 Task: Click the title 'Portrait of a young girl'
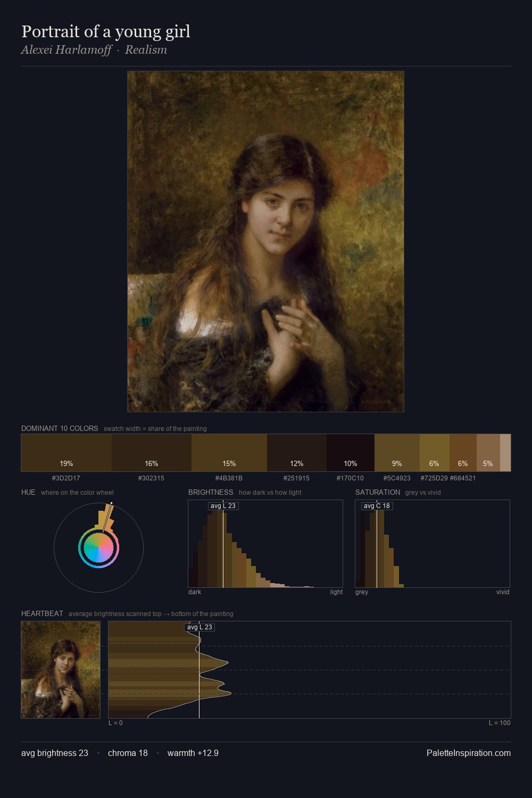(106, 31)
